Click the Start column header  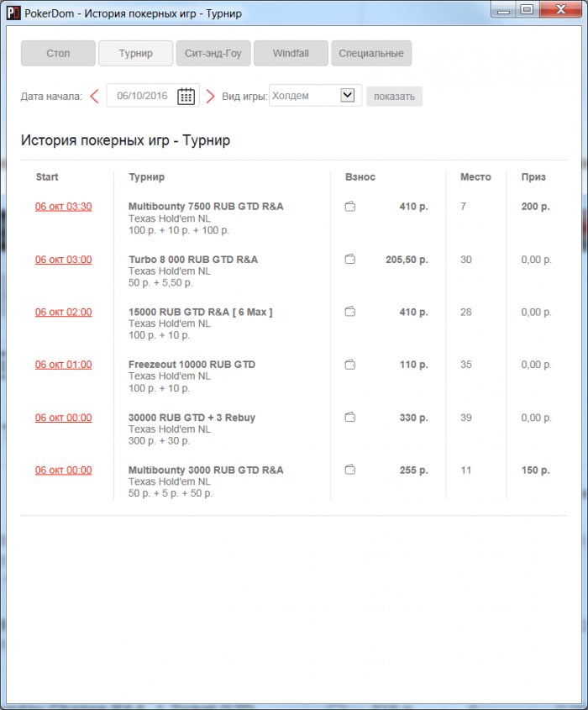pyautogui.click(x=47, y=177)
